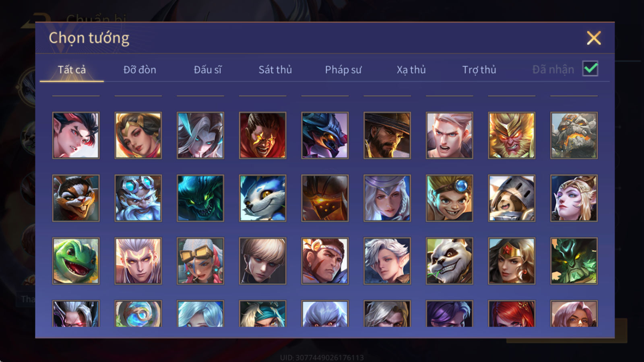
Task: Choose the goggles girl with pink braids
Action: 200,261
